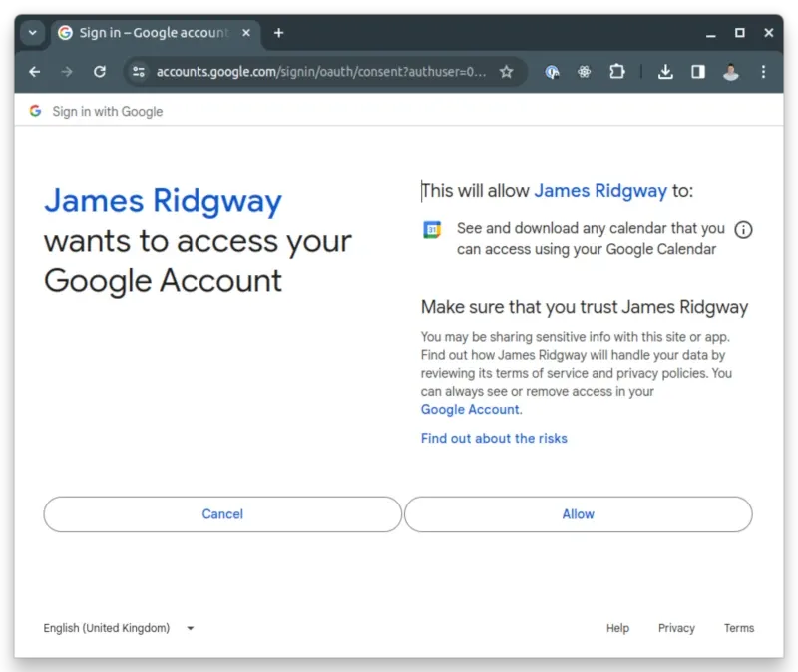This screenshot has height=672, width=798.
Task: Click the address bar URL
Action: click(320, 72)
